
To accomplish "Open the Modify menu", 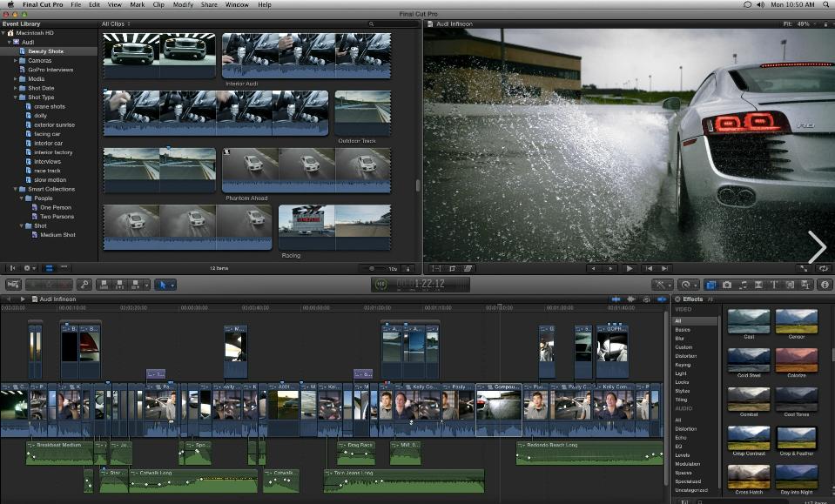I will [183, 4].
